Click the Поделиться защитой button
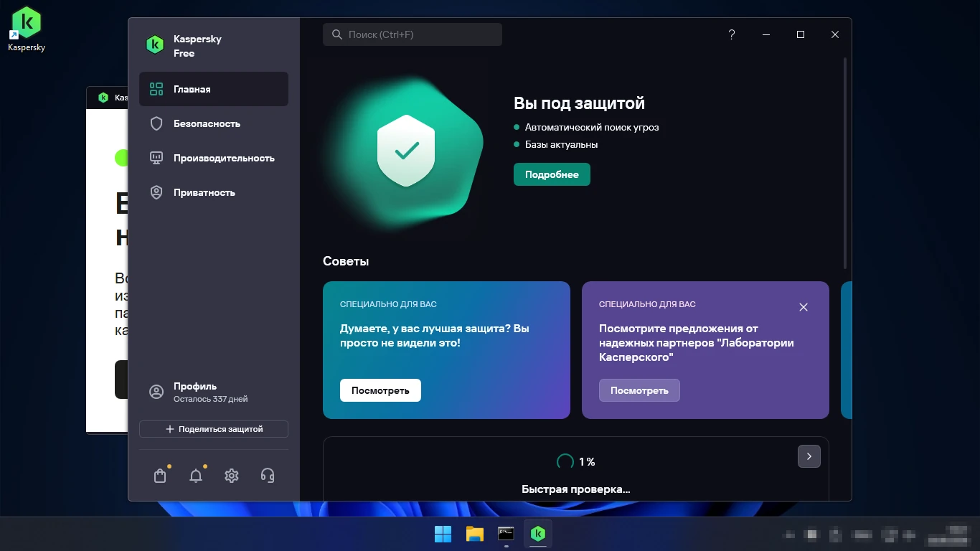Image resolution: width=980 pixels, height=551 pixels. pyautogui.click(x=214, y=429)
